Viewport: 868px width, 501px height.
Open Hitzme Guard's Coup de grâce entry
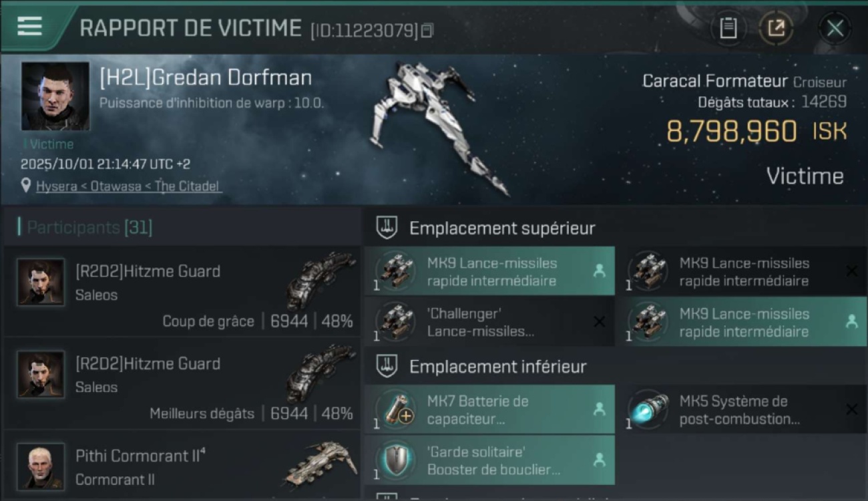point(182,292)
